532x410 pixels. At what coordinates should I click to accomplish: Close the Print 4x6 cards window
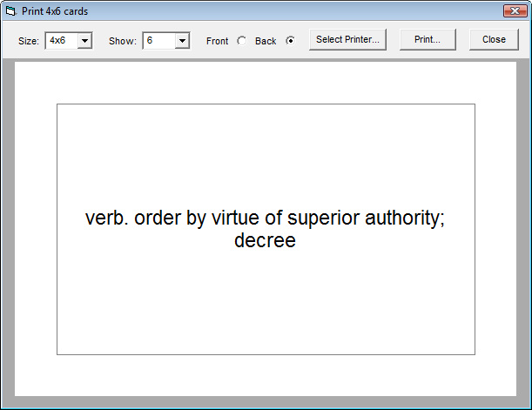click(515, 10)
